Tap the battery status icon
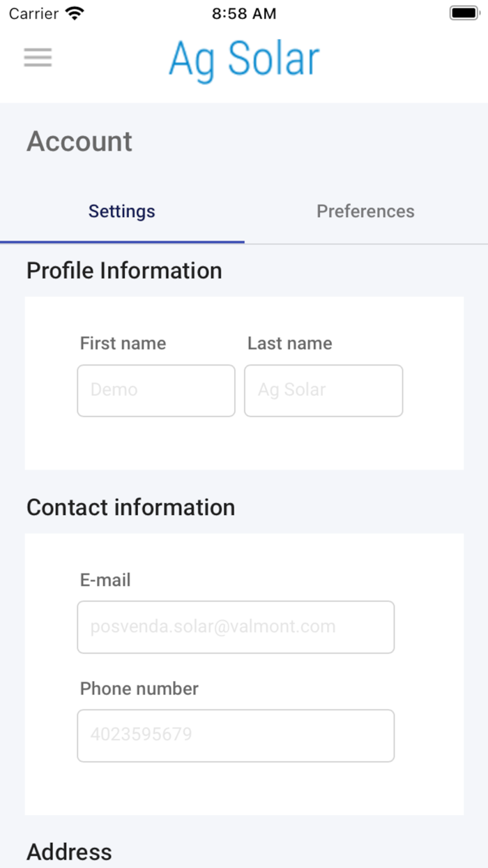 tap(464, 13)
